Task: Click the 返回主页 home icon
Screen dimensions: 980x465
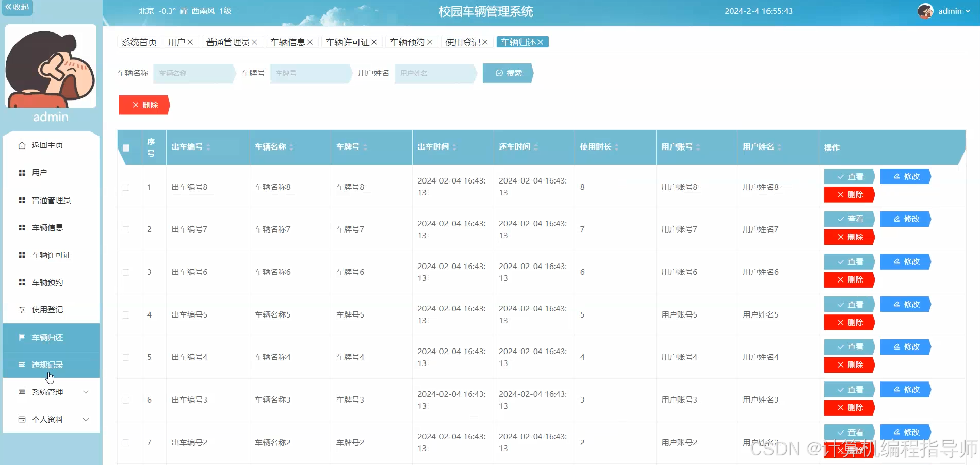Action: coord(22,145)
